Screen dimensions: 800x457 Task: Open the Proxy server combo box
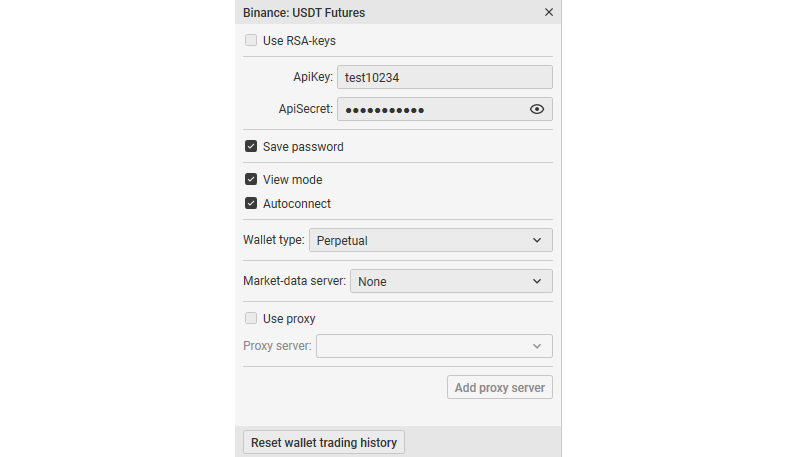[x=434, y=346]
